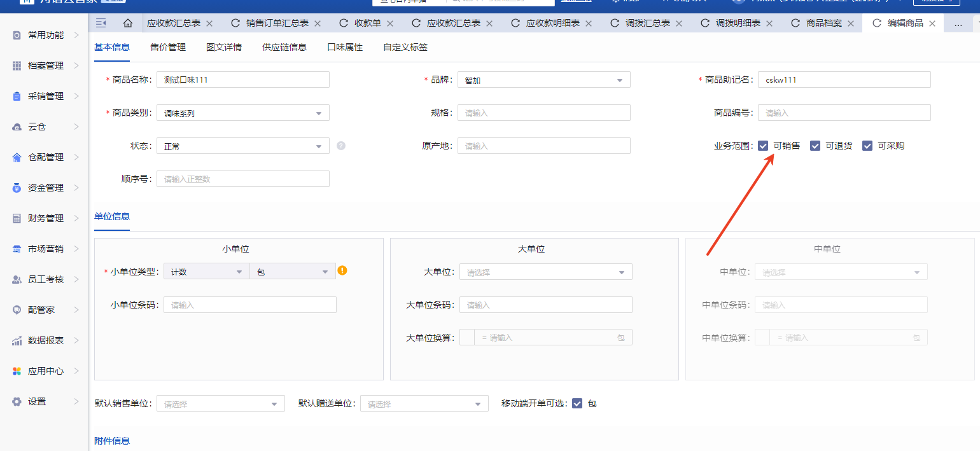The width and height of the screenshot is (980, 451).
Task: Disable the 可采购 checkbox
Action: click(867, 146)
